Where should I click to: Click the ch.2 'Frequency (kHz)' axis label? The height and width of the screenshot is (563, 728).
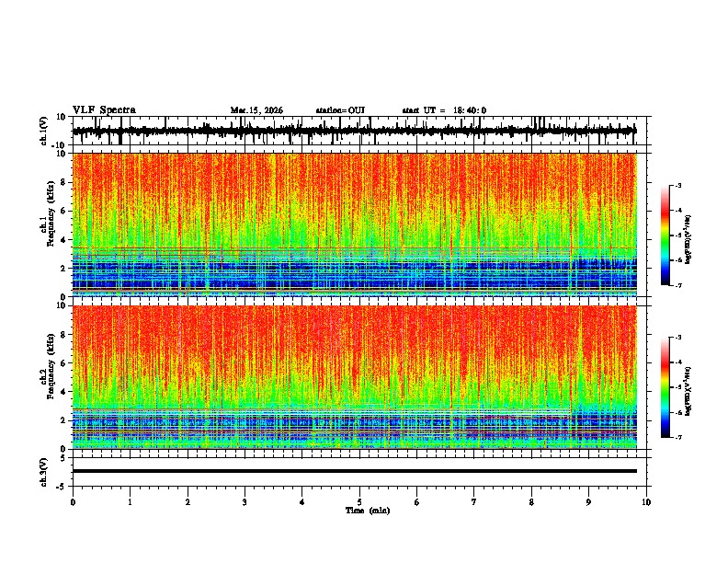[x=51, y=366]
